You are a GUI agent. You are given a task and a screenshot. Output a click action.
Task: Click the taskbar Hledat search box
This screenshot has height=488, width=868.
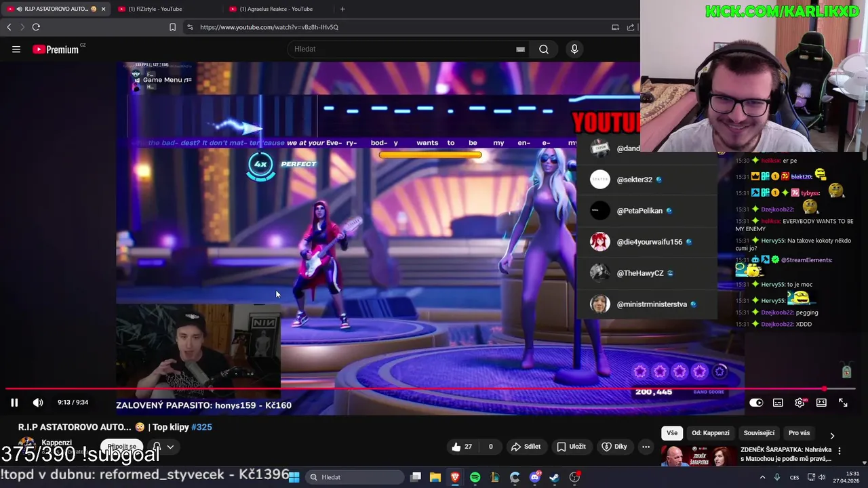(x=354, y=477)
